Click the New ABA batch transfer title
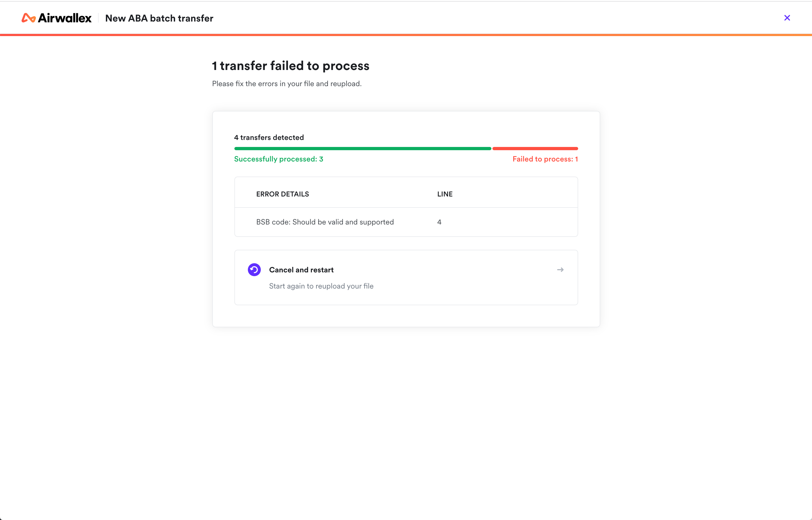 tap(159, 18)
